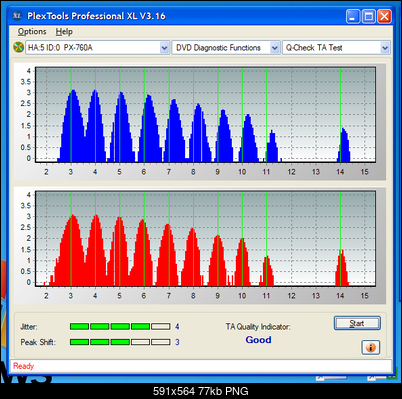
Task: Click the red peak at 3 in bottom graph
Action: (71, 250)
